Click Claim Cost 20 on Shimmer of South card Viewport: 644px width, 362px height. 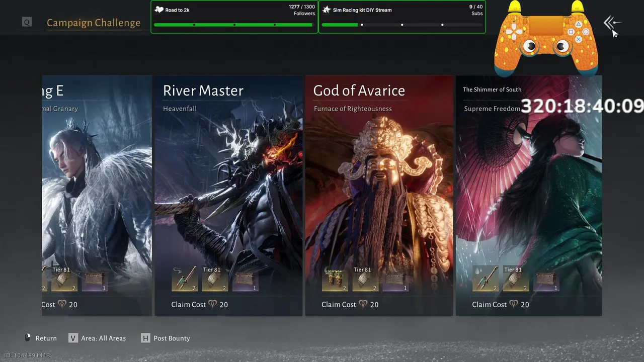[x=501, y=304]
